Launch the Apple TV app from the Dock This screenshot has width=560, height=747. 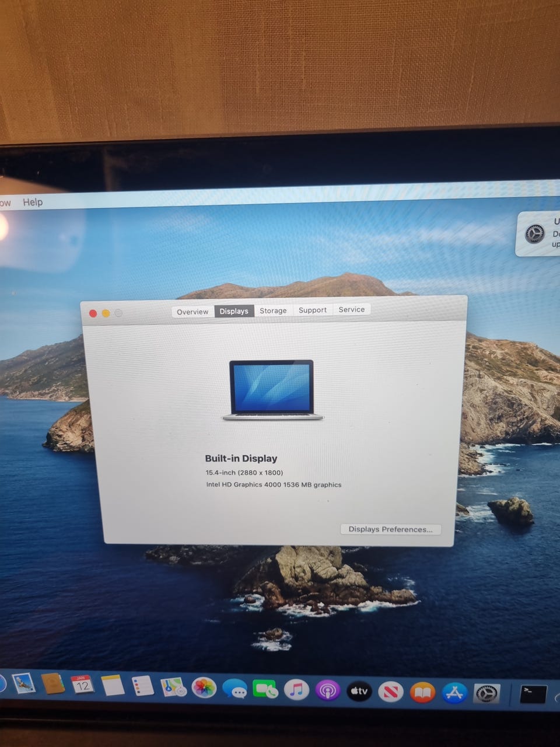359,692
